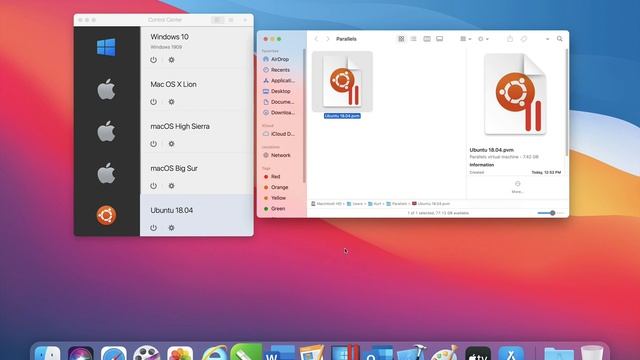Open Applications in Finder sidebar
The width and height of the screenshot is (640, 360).
point(279,80)
